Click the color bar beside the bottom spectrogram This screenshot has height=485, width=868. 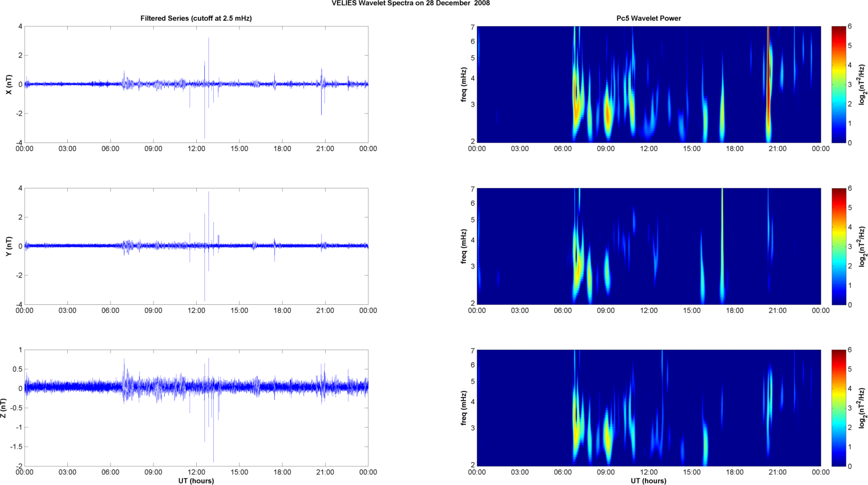pos(838,408)
